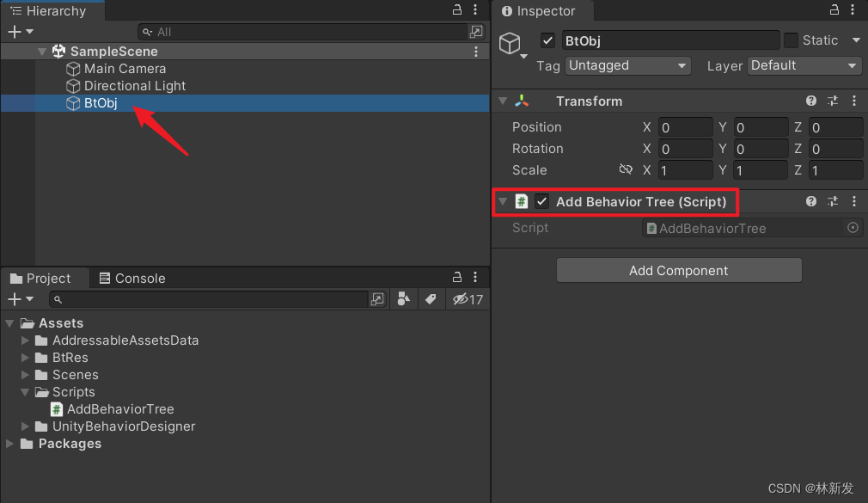Open Add Behavior Tree options menu
Viewport: 868px width, 503px height.
point(854,202)
